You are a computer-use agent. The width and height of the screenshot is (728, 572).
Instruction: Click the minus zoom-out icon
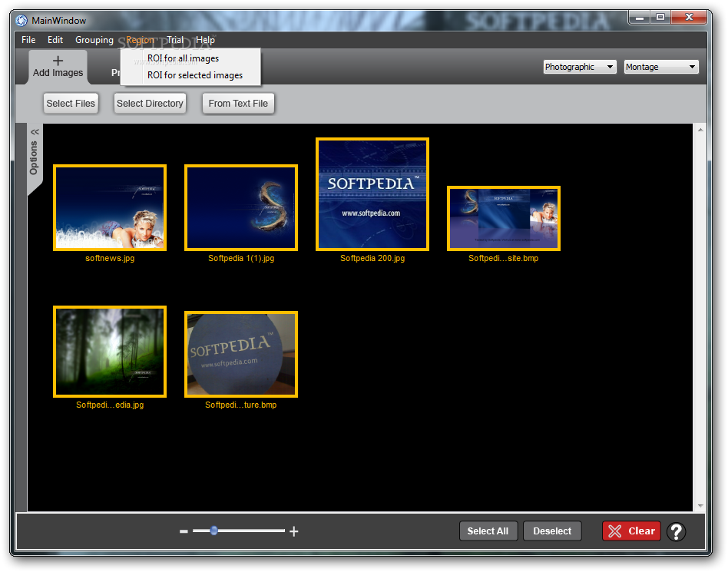(184, 531)
